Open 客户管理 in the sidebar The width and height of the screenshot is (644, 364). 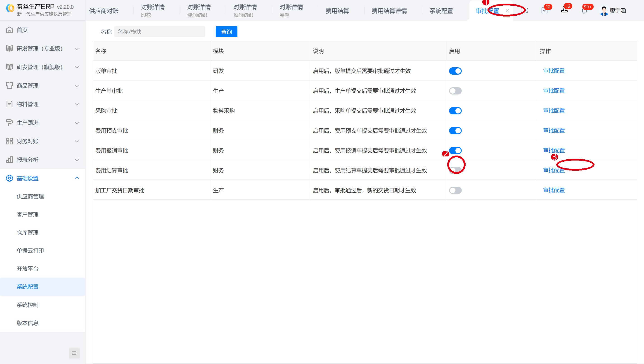(x=28, y=215)
